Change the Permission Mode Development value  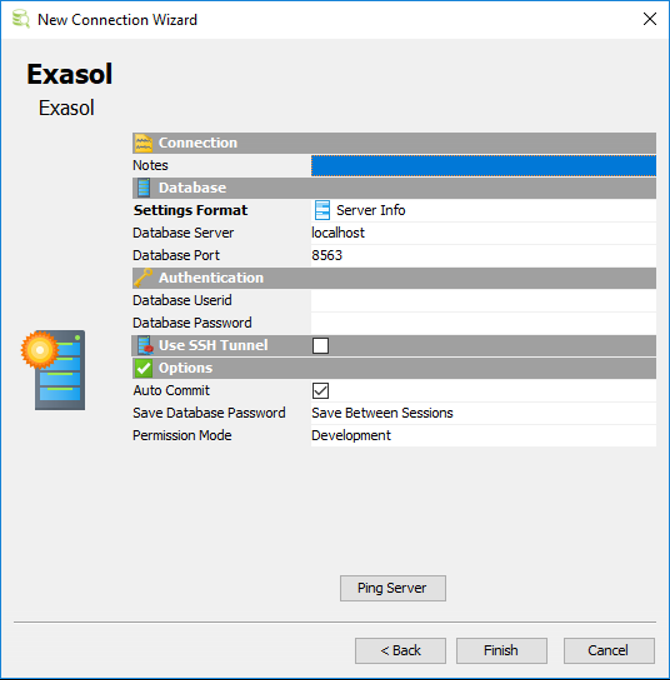click(x=483, y=435)
